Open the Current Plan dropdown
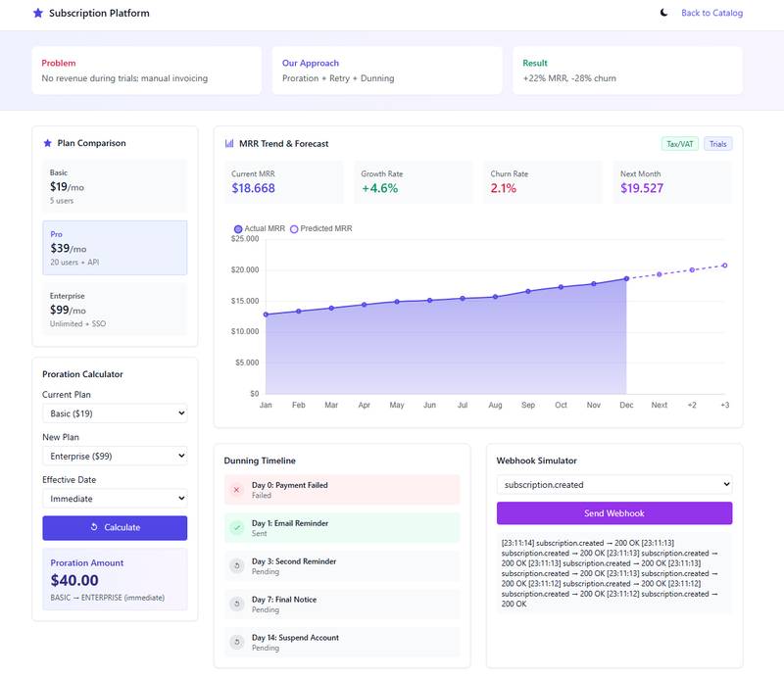Screen dimensions: 784x679 pos(115,413)
